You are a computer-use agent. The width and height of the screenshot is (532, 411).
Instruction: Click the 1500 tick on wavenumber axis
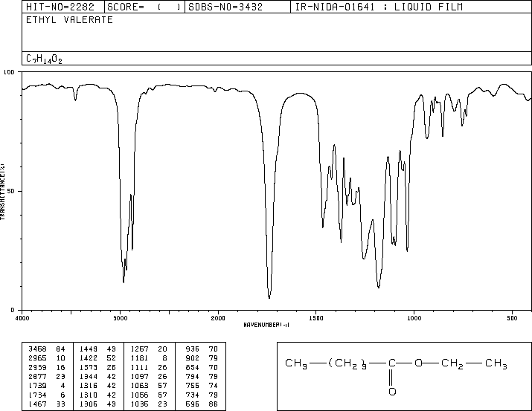click(315, 317)
